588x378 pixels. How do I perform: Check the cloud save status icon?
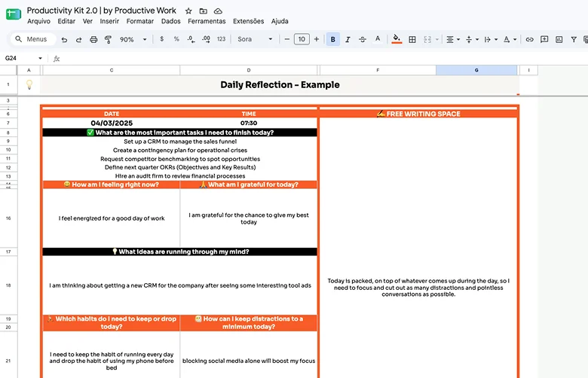(x=218, y=11)
